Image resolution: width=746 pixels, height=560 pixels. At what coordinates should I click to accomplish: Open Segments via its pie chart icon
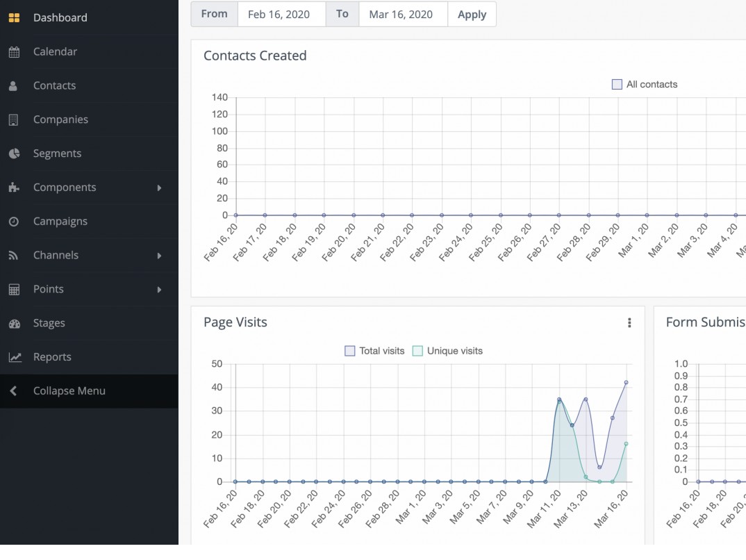tap(15, 153)
